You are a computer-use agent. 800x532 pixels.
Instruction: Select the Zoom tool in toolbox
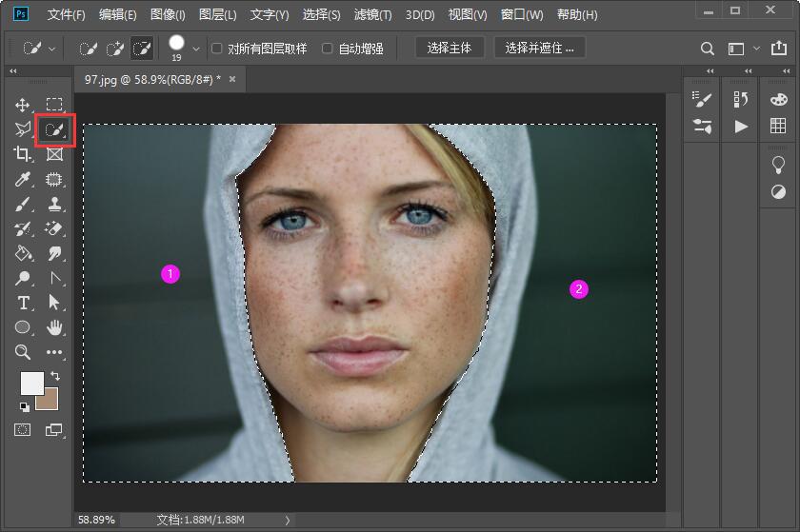[23, 352]
